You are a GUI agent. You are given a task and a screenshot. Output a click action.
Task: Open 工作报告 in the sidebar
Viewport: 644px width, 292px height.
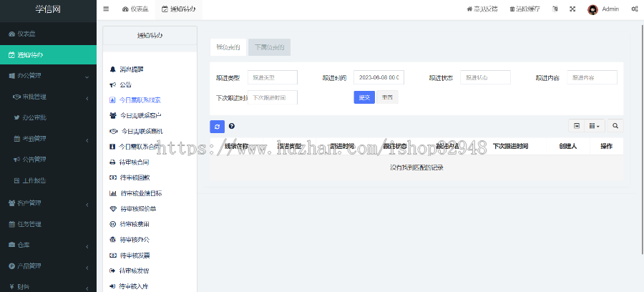48,180
